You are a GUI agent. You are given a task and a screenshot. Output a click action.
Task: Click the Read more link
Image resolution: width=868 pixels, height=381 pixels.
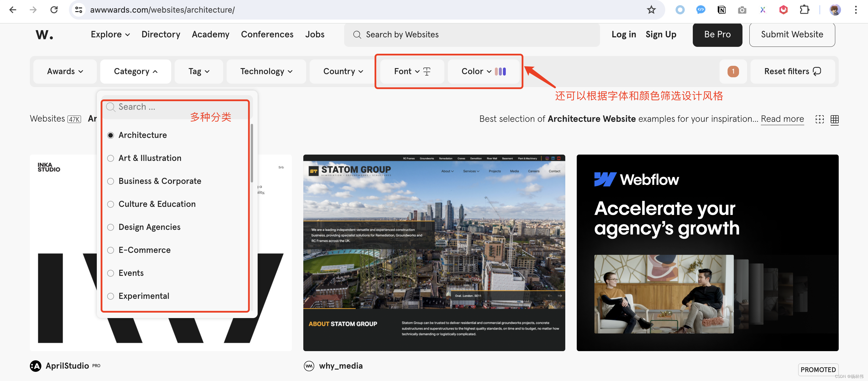tap(782, 119)
